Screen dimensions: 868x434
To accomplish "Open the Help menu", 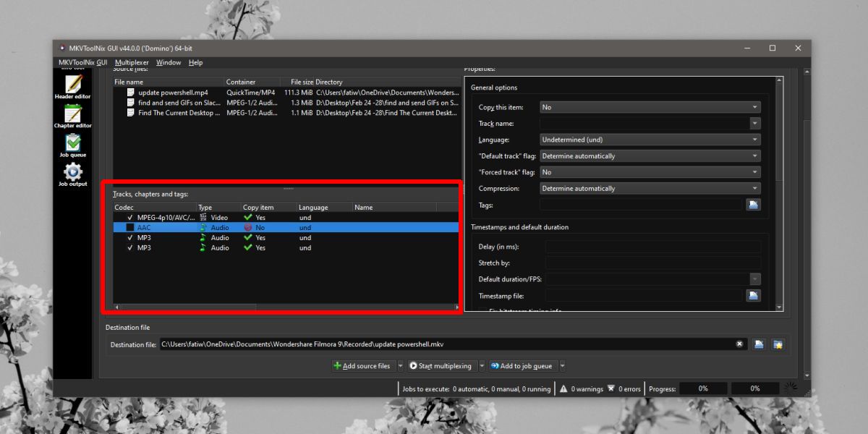I will click(195, 62).
